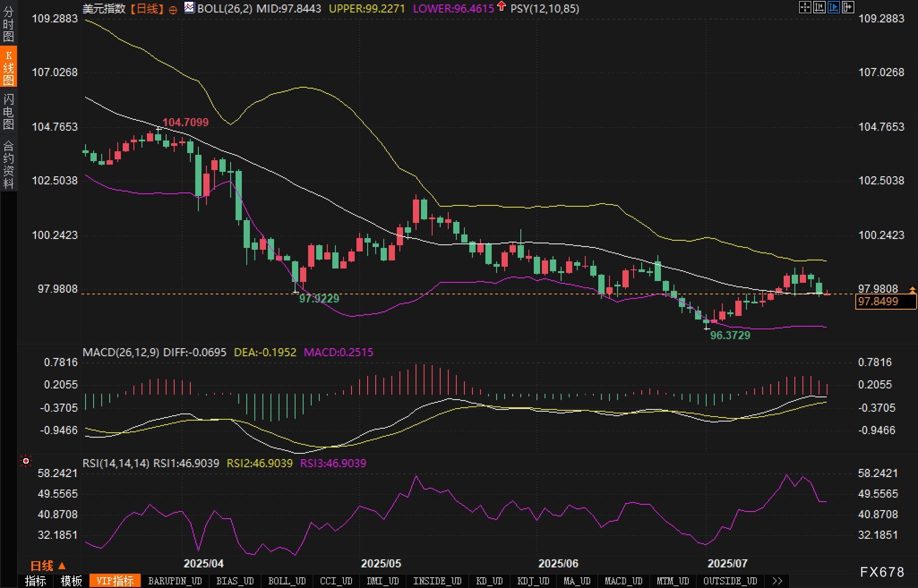Open 合约资料 in the sidebar
Image resolution: width=918 pixels, height=588 pixels.
coord(9,164)
